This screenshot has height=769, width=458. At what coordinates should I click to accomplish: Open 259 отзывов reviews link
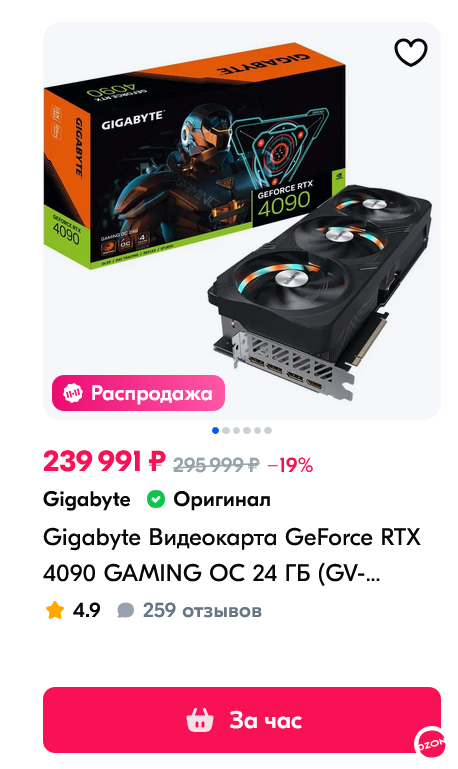click(202, 611)
